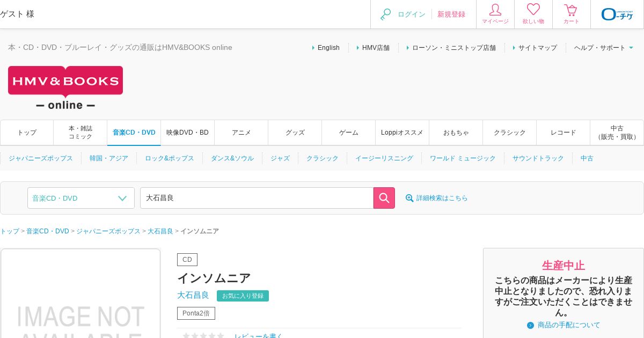Click the 新規登録 link
The width and height of the screenshot is (644, 338).
coord(451,14)
